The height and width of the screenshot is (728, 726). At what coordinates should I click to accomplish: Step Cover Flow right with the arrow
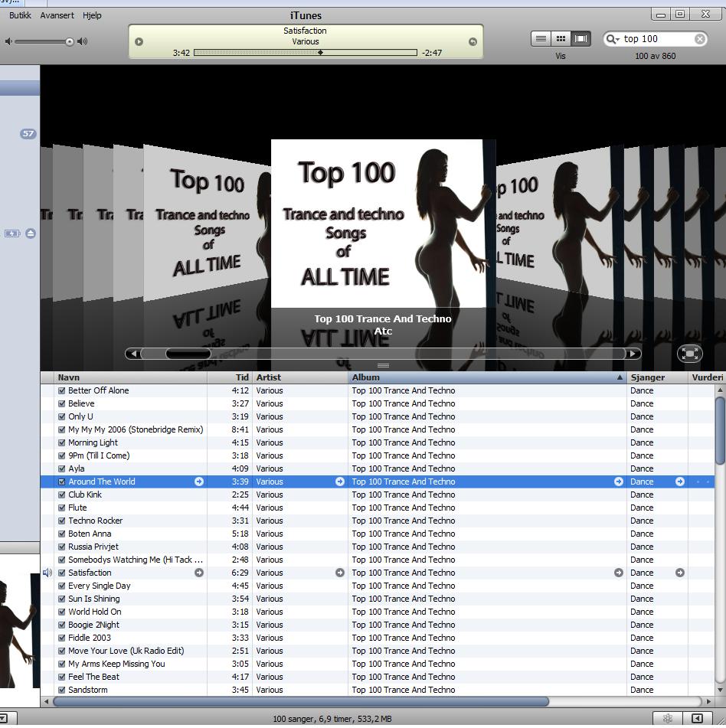click(x=633, y=354)
